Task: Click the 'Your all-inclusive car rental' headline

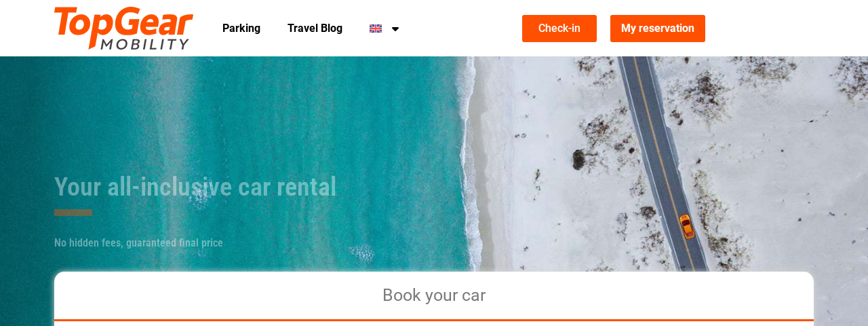Action: [x=195, y=187]
